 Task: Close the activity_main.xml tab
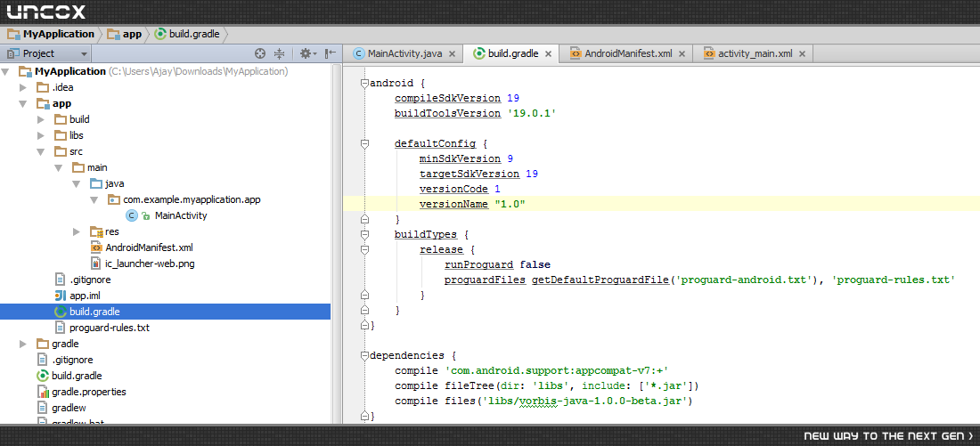coord(802,54)
